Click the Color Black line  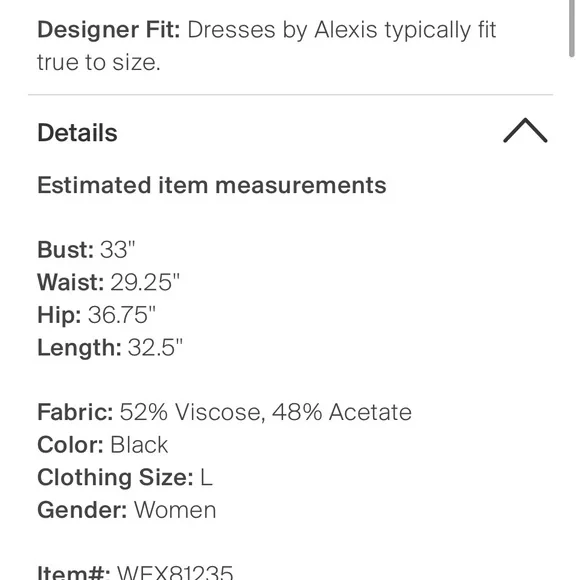coord(102,445)
